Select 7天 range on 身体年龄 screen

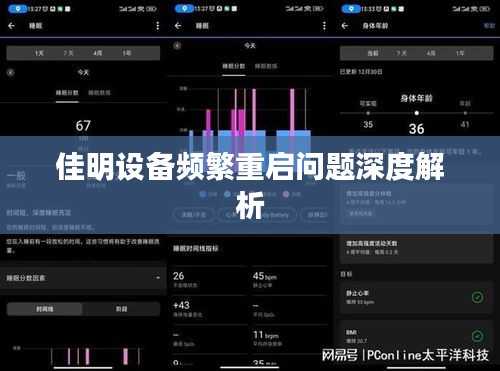(402, 53)
